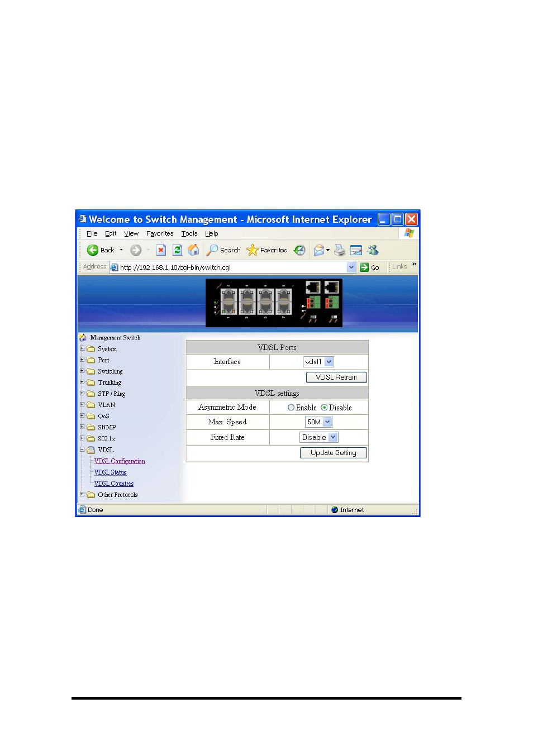Open the VDSL Counters link
The width and height of the screenshot is (533, 756).
click(x=114, y=484)
